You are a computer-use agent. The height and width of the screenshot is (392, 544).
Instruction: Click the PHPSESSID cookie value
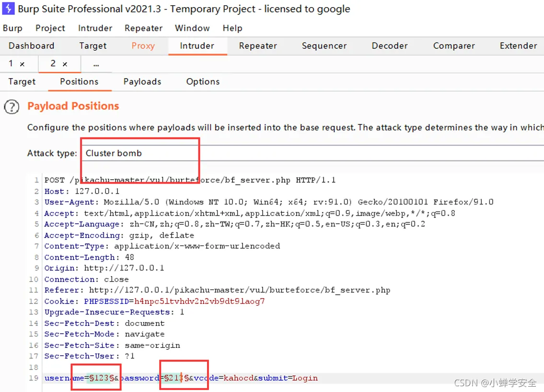click(199, 301)
